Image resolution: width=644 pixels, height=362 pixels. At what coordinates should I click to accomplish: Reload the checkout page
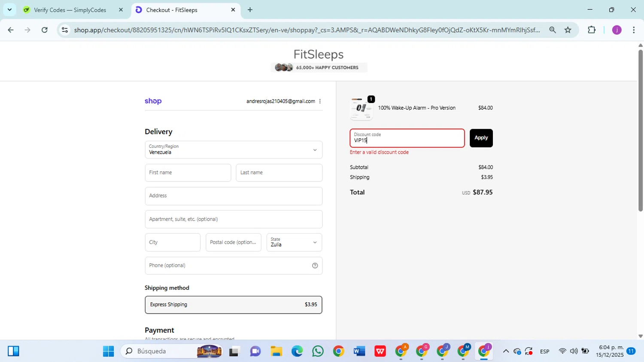click(x=45, y=30)
